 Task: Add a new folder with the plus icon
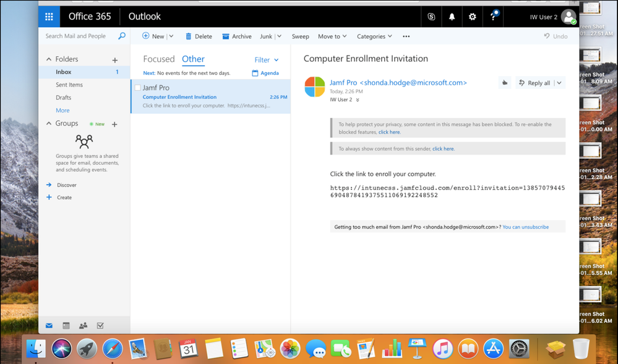point(114,60)
